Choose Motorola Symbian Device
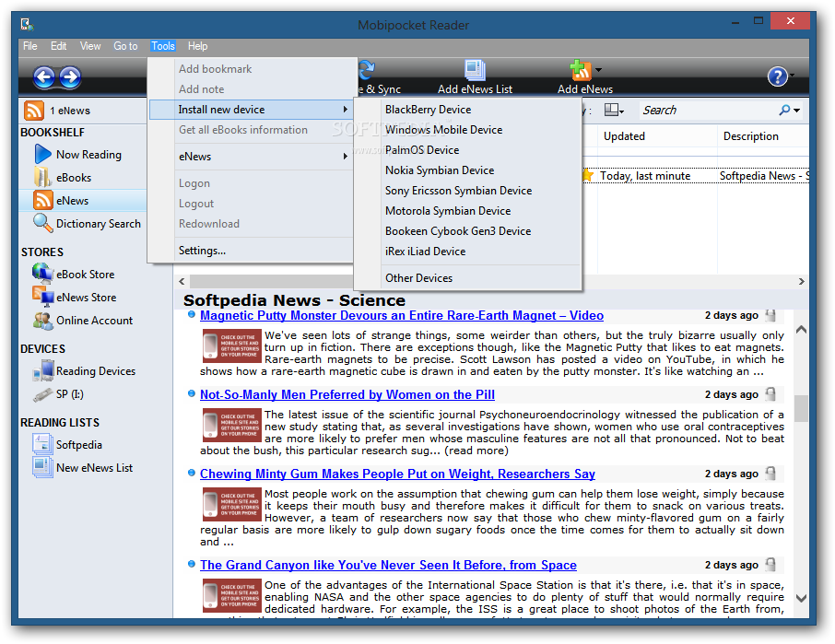835x644 pixels. [x=468, y=211]
